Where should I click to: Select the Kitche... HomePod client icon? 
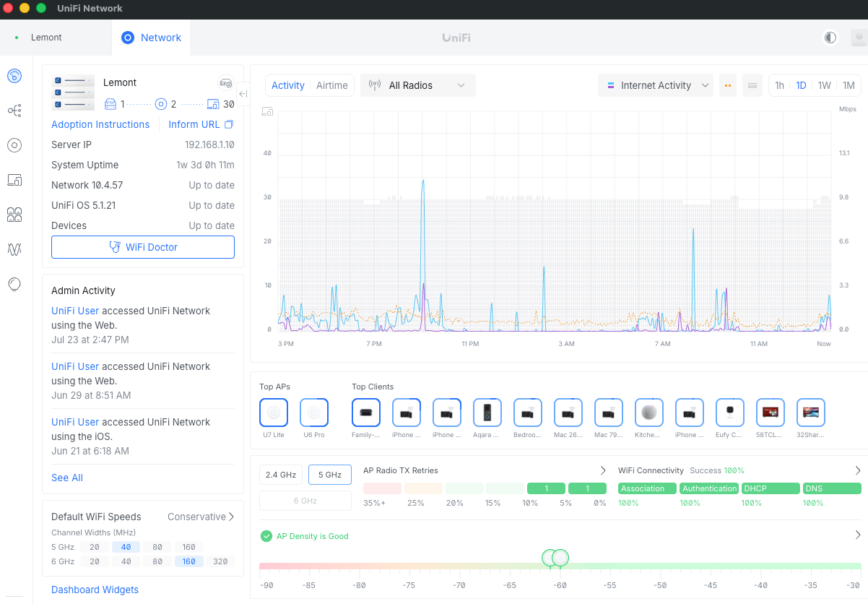pyautogui.click(x=649, y=413)
